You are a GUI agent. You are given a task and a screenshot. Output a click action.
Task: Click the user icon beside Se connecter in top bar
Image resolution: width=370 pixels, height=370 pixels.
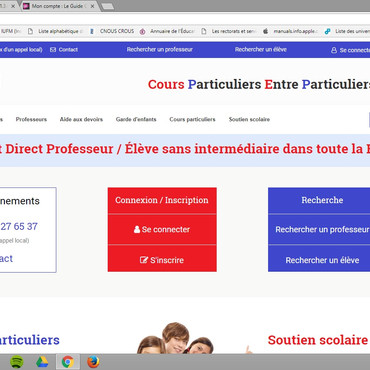[334, 50]
